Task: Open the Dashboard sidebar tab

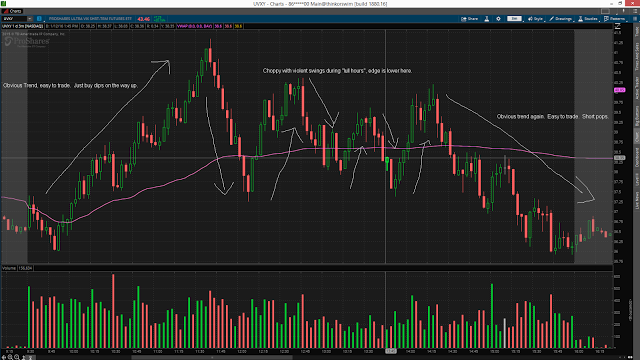Action: pyautogui.click(x=637, y=157)
